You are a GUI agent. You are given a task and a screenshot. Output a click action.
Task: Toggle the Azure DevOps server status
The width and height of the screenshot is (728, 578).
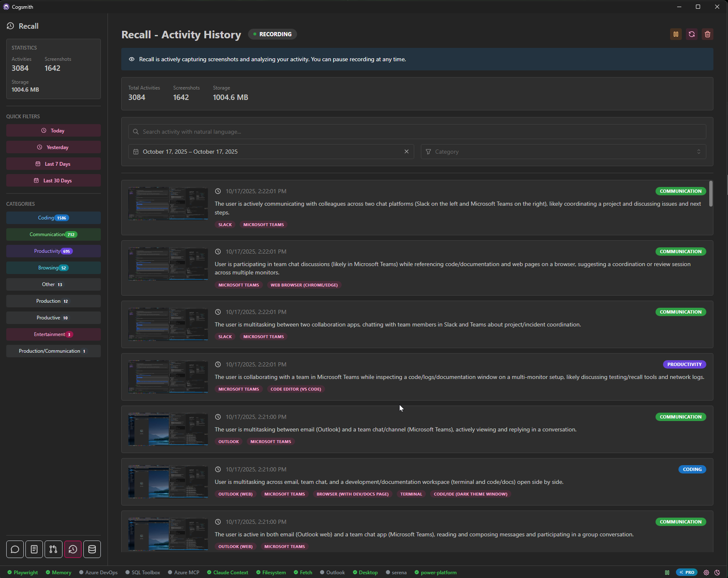[x=98, y=572]
